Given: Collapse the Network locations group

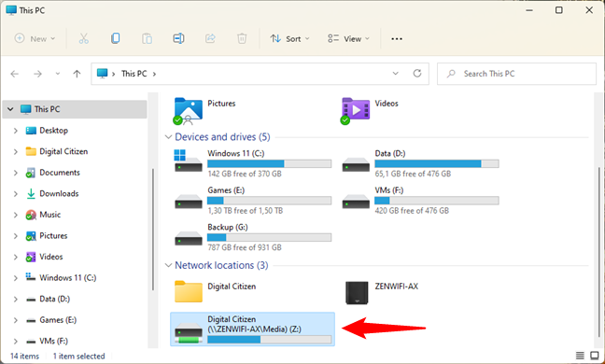Looking at the screenshot, I should (x=168, y=265).
